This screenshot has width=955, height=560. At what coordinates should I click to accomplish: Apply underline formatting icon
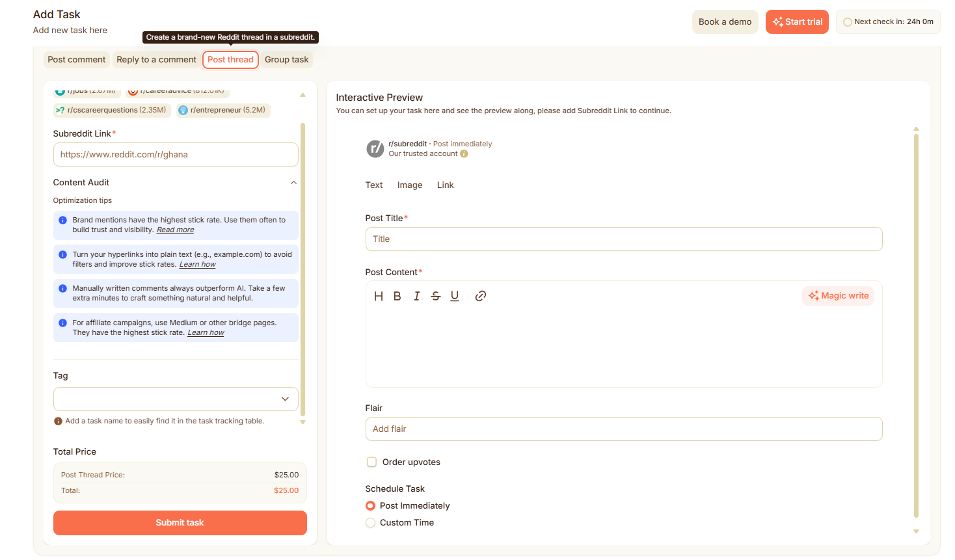tap(455, 296)
